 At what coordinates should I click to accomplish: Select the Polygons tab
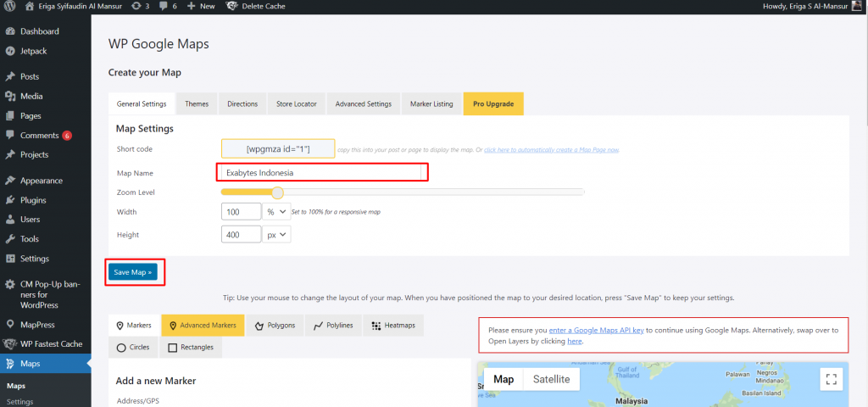tap(275, 326)
